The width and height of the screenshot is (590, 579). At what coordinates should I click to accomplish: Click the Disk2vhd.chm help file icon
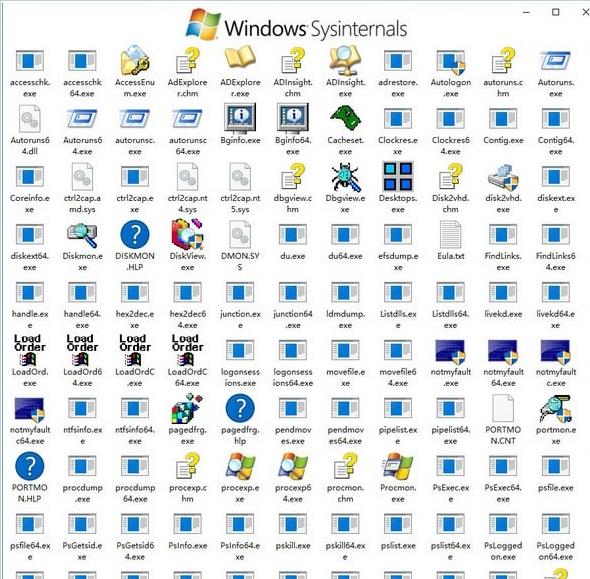click(x=450, y=176)
